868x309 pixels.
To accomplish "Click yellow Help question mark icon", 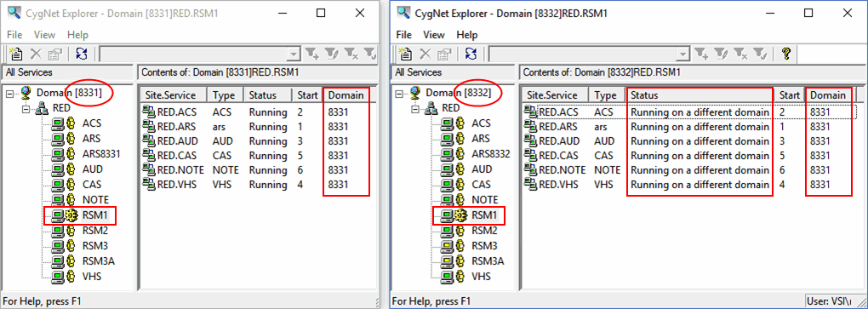I will tap(785, 54).
